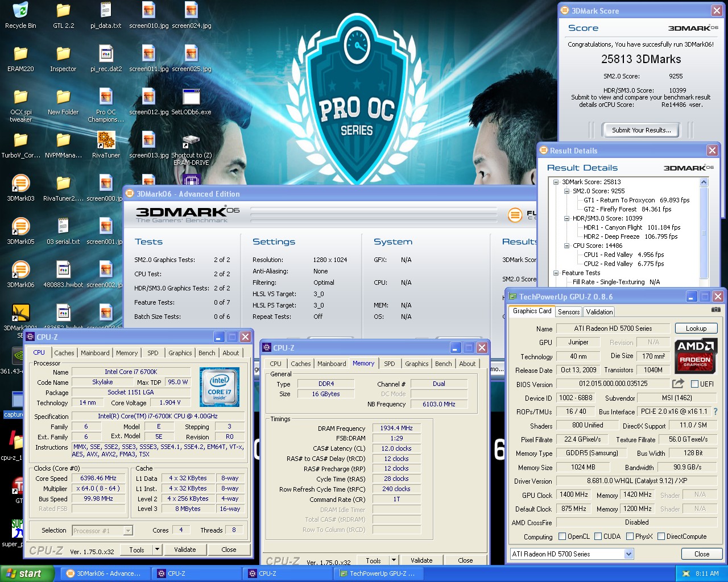
Task: Collapse the HDR/SM3.0 Score: 10399 node
Action: coord(567,218)
